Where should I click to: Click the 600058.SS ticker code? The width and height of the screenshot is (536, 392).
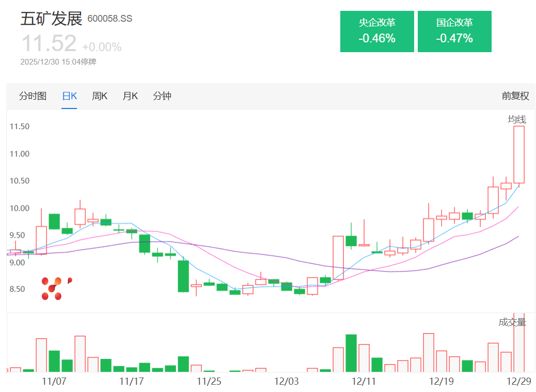[x=110, y=19]
